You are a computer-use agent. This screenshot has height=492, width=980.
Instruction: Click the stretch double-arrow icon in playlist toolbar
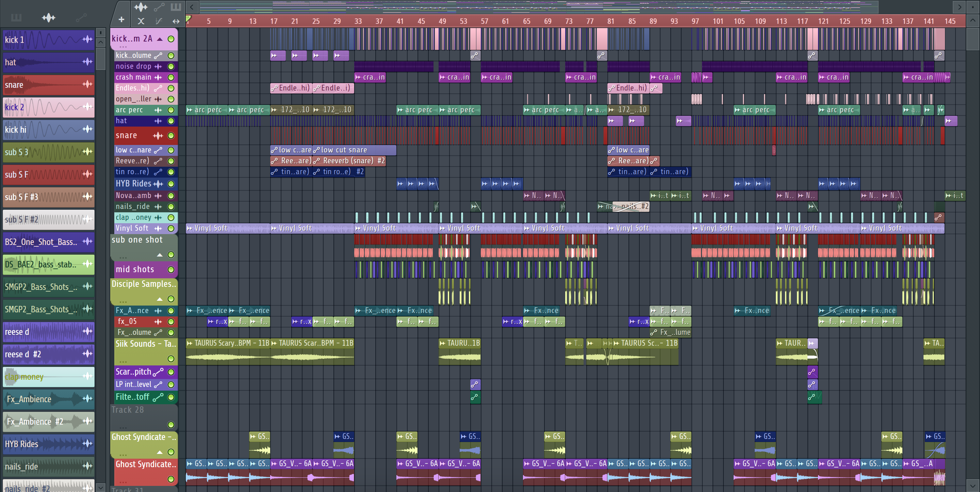[x=176, y=21]
